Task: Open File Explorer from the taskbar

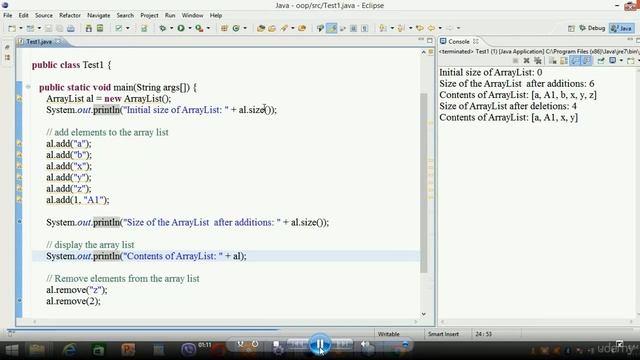Action: click(37, 350)
